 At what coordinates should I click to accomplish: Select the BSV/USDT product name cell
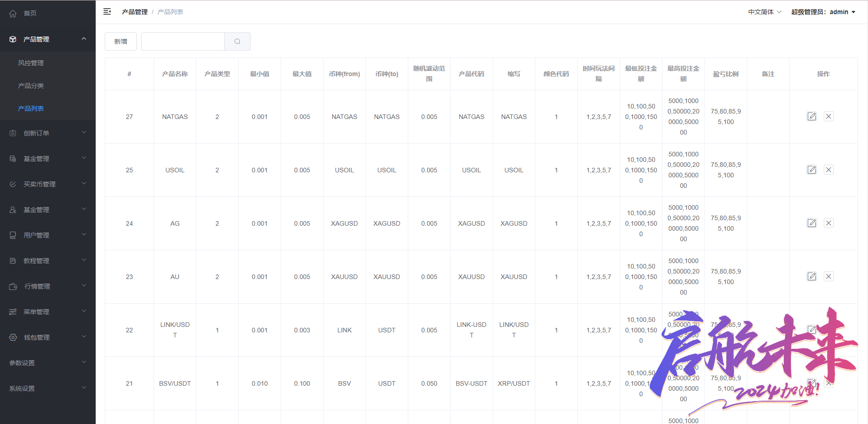(175, 383)
